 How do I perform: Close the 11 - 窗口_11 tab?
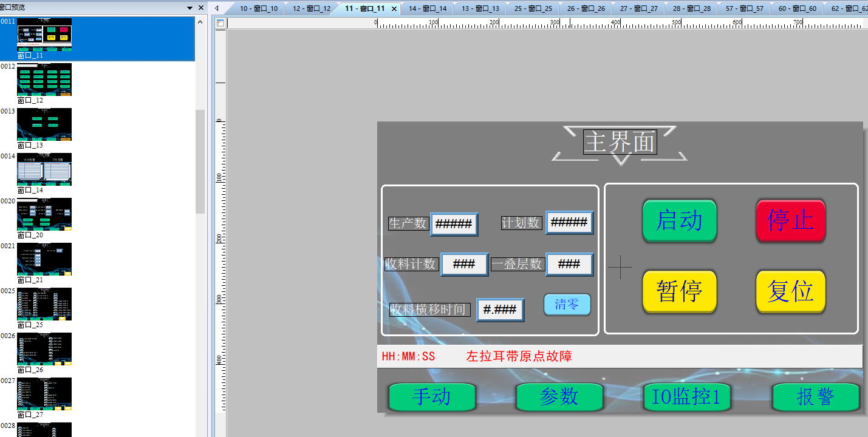tap(394, 9)
